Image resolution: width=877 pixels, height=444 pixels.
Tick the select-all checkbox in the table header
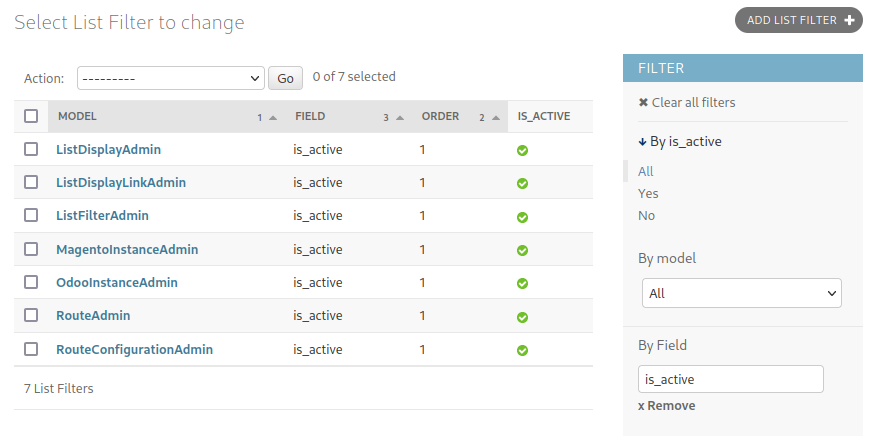(x=31, y=116)
